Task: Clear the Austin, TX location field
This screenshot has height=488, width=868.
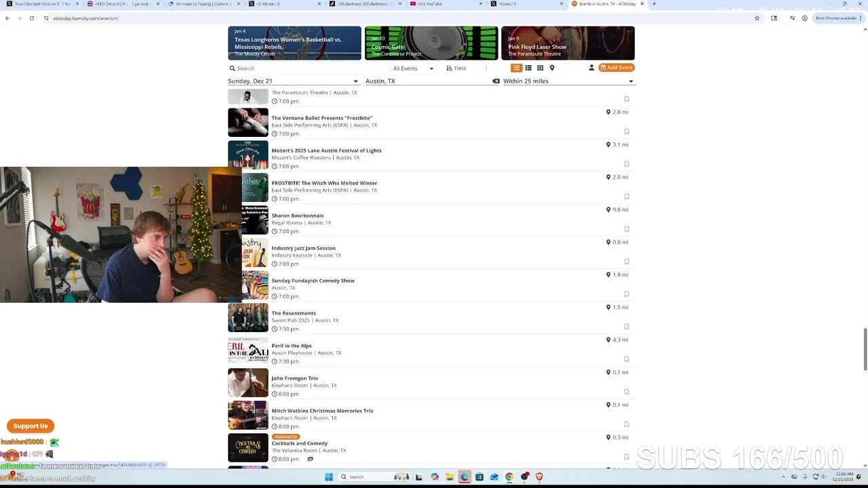Action: tap(496, 81)
